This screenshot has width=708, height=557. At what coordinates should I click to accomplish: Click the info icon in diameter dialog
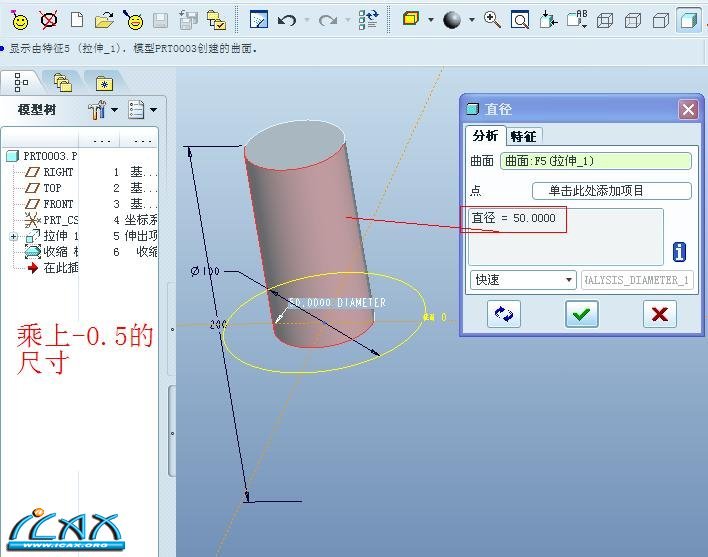[680, 251]
